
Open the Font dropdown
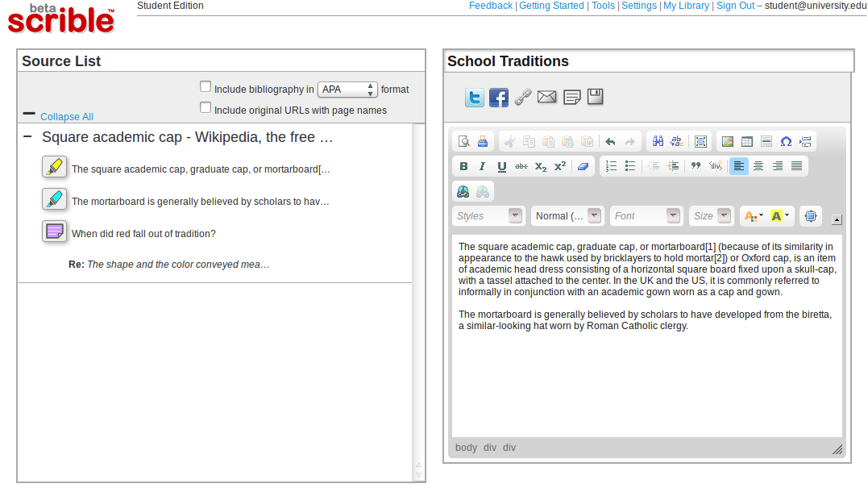tap(646, 216)
